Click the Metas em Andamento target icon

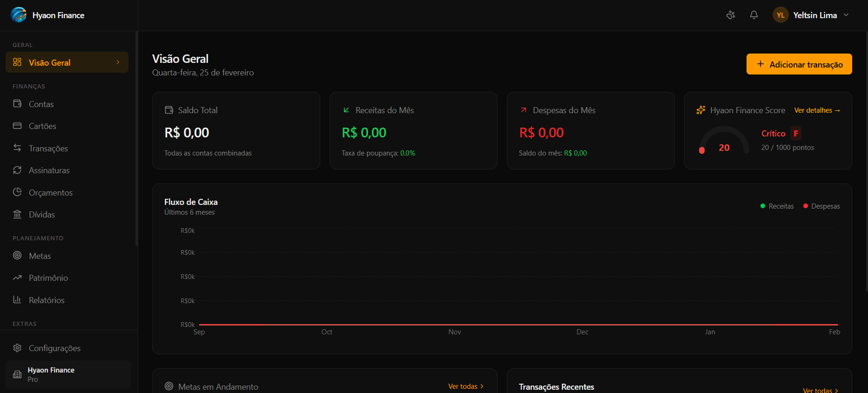(x=169, y=386)
